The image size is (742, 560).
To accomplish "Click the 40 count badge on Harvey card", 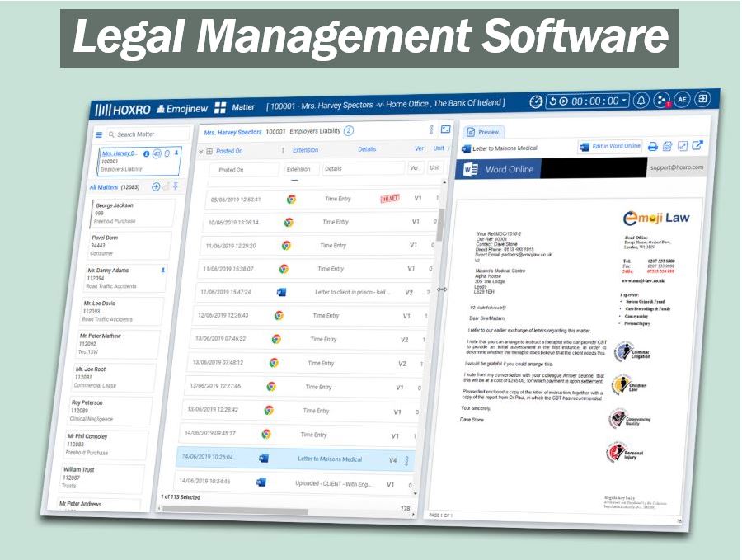I will (x=157, y=154).
